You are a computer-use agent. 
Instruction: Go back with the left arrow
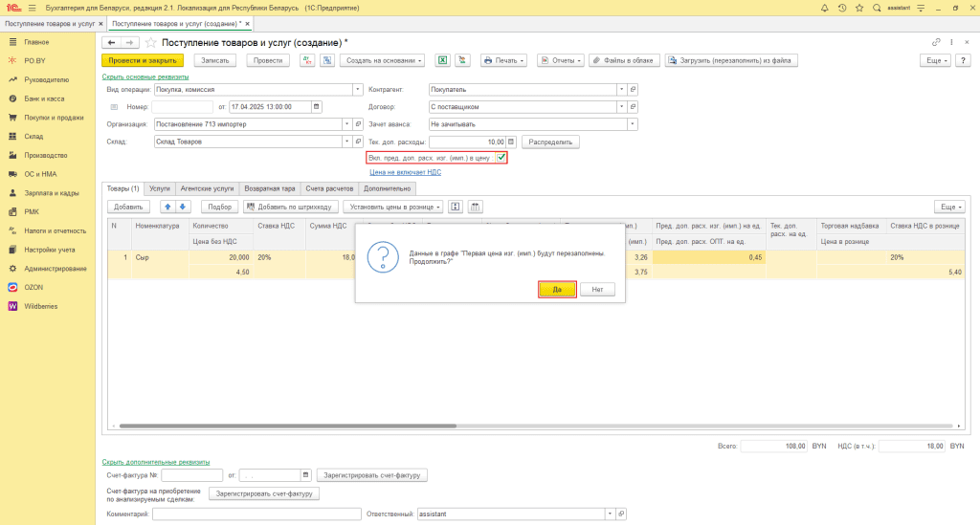[x=111, y=42]
